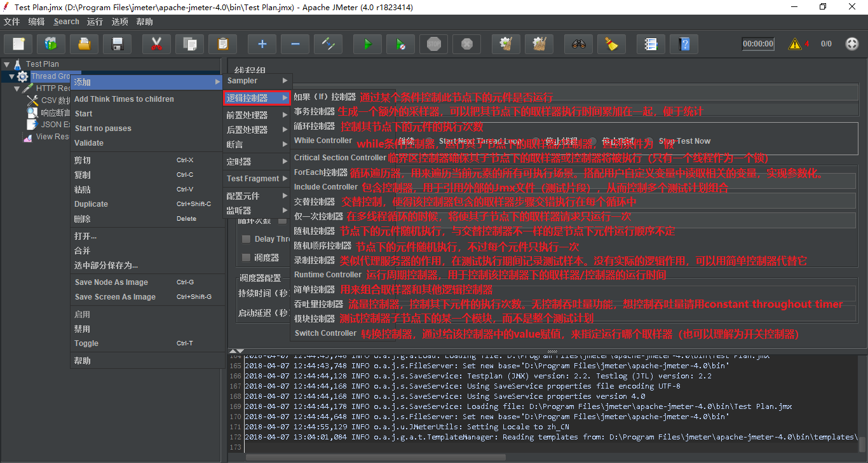Enable the 调度器 scheduler checkbox
The height and width of the screenshot is (463, 868).
coord(246,258)
